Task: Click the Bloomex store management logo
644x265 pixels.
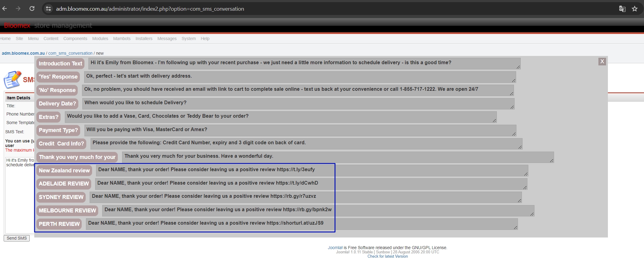Action: pyautogui.click(x=48, y=25)
